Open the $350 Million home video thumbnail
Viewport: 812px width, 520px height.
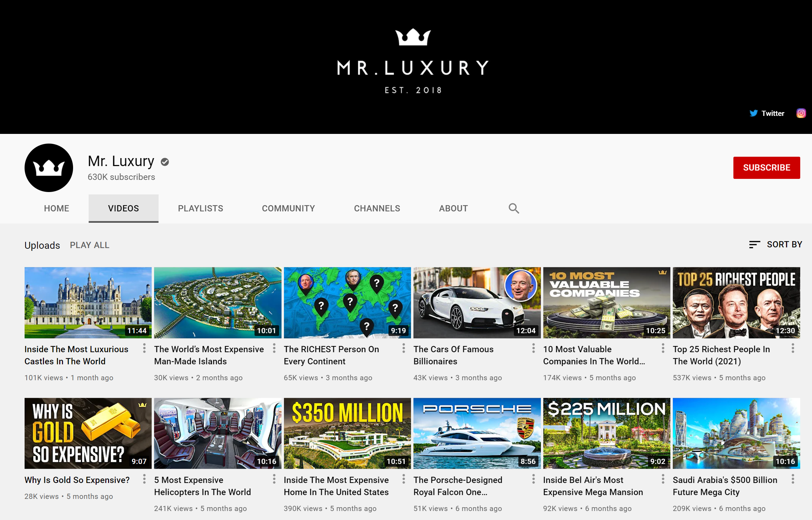coord(347,434)
